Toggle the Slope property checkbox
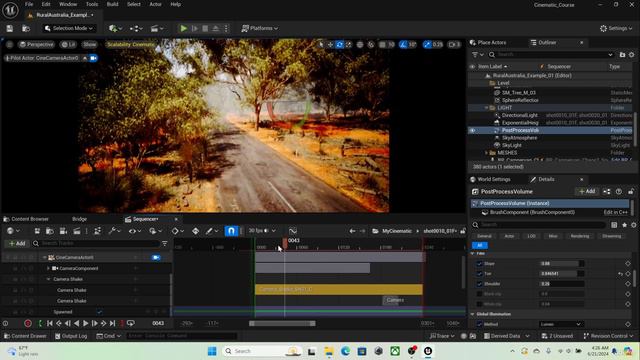This screenshot has width=640, height=360. (480, 264)
